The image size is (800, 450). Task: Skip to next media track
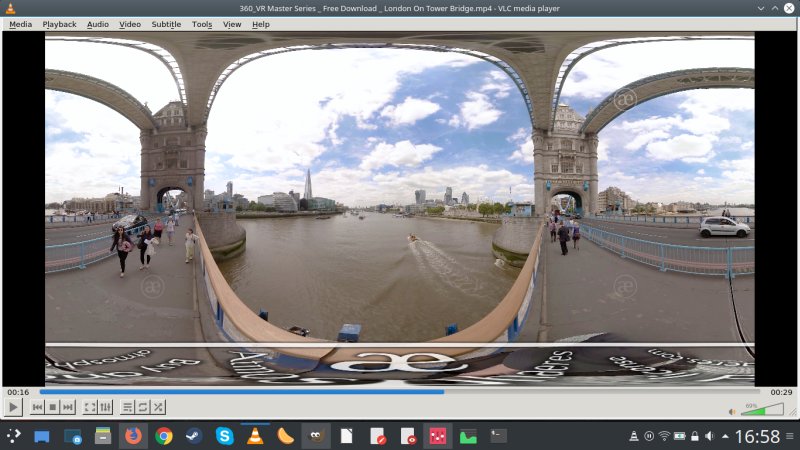(x=68, y=407)
